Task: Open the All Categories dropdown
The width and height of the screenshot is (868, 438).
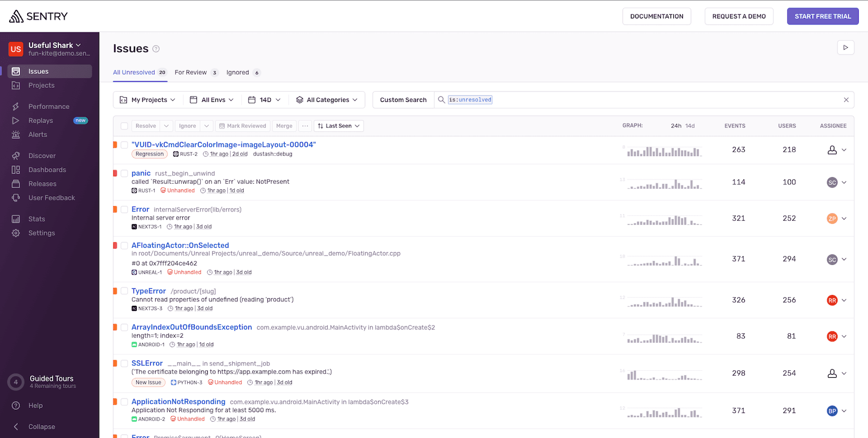Action: [x=327, y=100]
